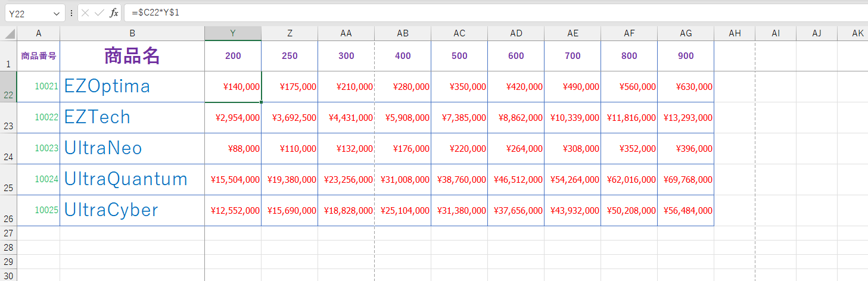Select the UltraQuantum product name cell
This screenshot has width=868, height=281.
[132, 179]
